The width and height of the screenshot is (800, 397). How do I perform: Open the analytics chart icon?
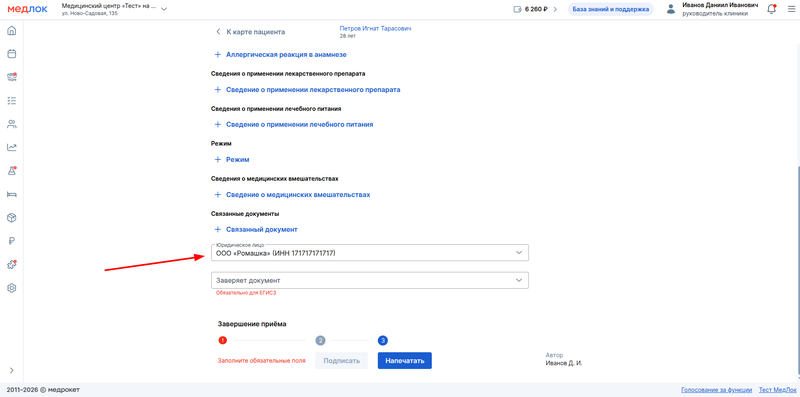(x=12, y=147)
